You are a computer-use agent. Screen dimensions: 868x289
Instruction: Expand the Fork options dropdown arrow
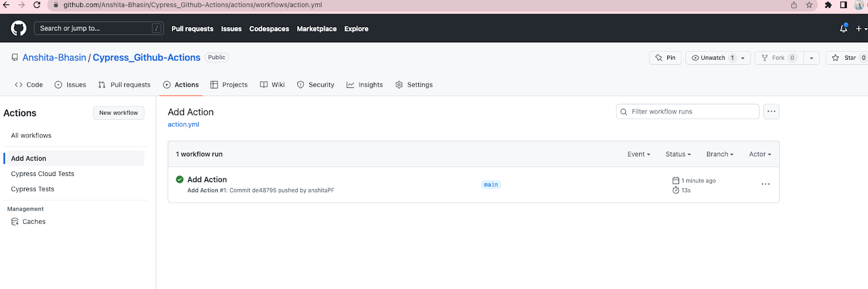tap(811, 58)
